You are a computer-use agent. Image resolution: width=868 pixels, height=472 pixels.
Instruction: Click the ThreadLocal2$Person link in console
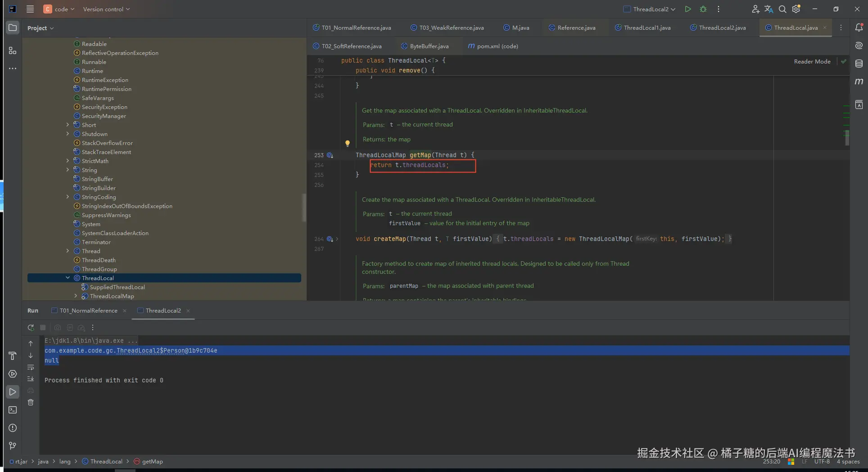point(150,351)
